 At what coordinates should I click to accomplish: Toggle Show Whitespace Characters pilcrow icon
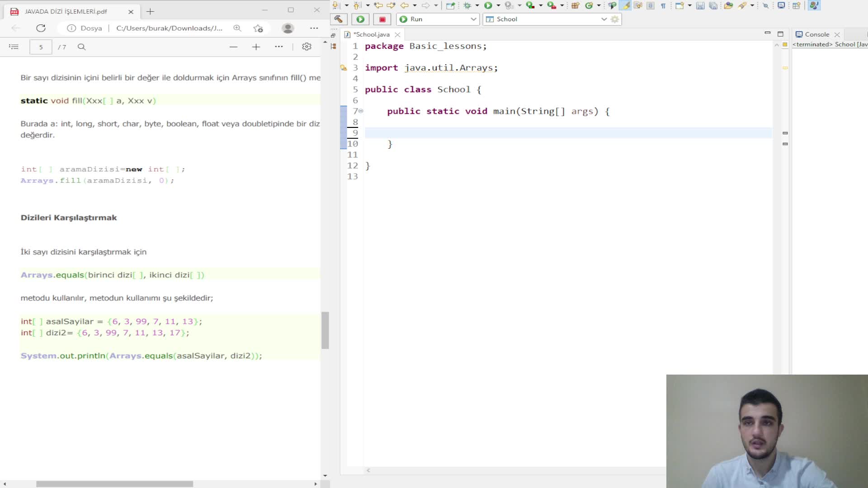[663, 5]
